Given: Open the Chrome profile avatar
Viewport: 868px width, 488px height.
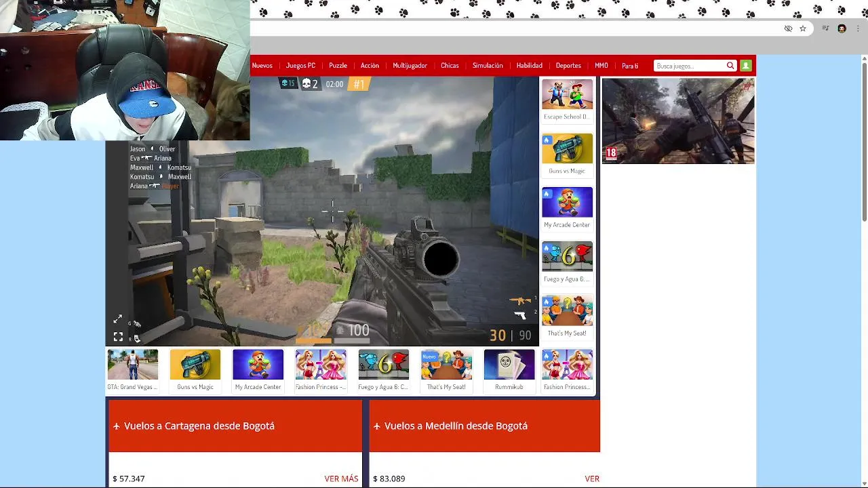Looking at the screenshot, I should click(x=842, y=28).
